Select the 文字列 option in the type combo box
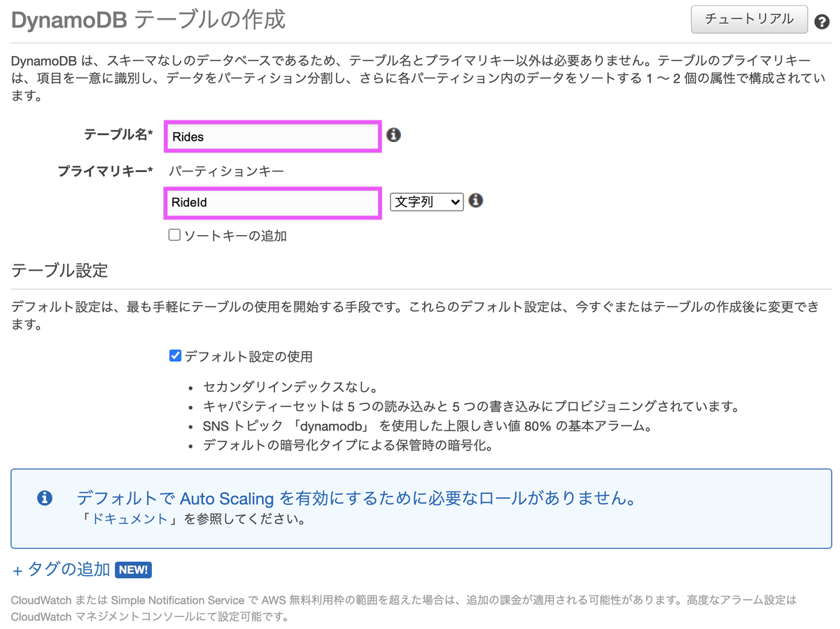 426,201
